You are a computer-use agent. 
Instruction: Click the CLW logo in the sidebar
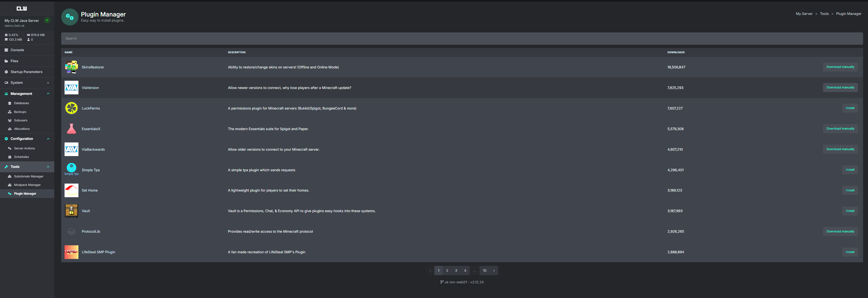(22, 8)
